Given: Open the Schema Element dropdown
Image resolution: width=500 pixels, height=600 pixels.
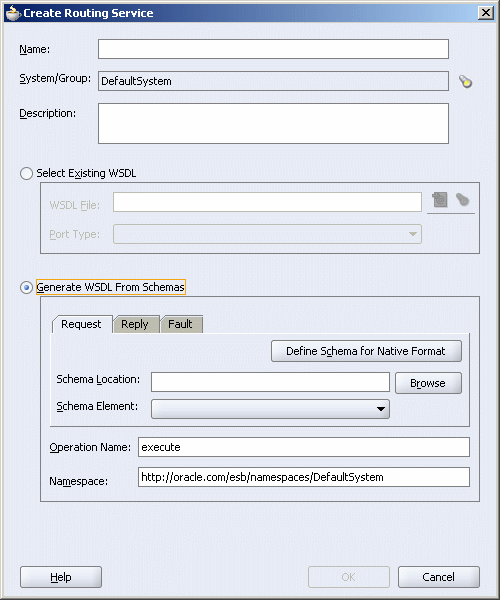Looking at the screenshot, I should coord(270,409).
